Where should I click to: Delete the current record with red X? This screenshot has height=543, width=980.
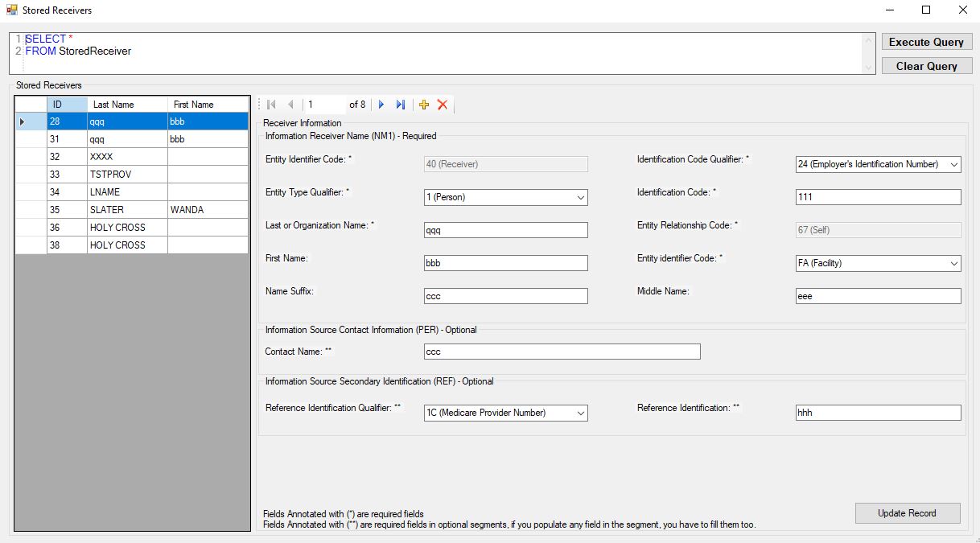(443, 105)
